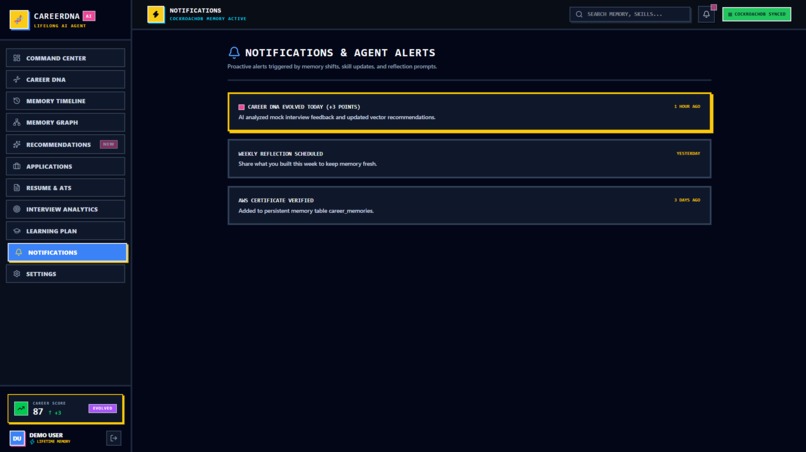Click the '3 days ago' timestamp
Viewport: 806px width, 452px height.
pyautogui.click(x=687, y=200)
